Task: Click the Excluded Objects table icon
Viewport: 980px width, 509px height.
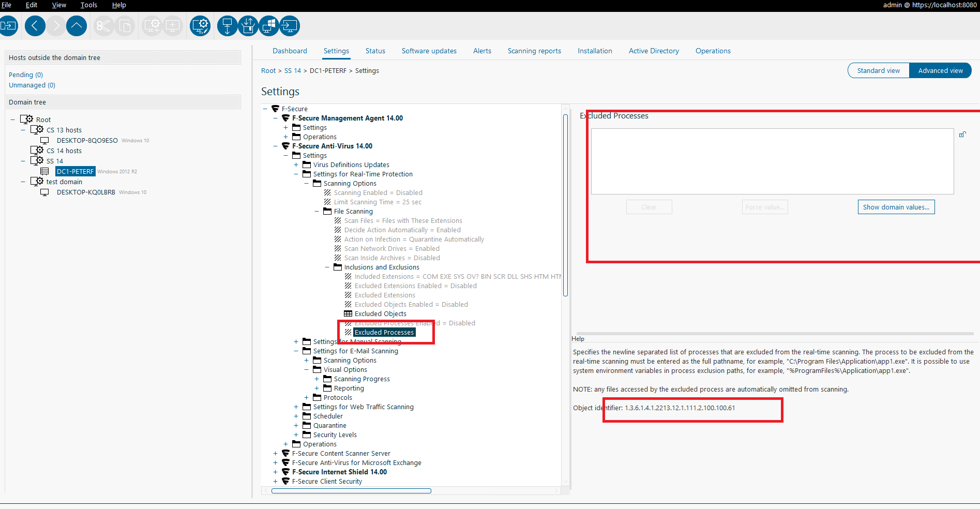Action: (x=348, y=313)
